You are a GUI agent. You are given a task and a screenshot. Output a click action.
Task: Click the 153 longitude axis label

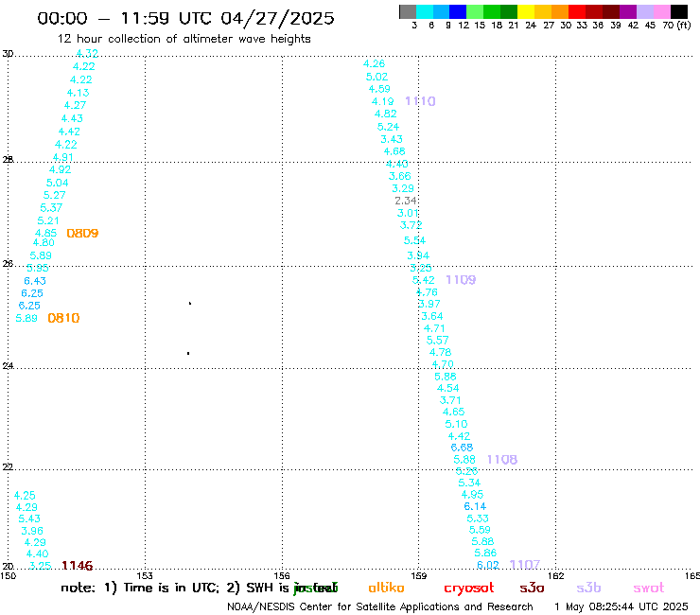pyautogui.click(x=145, y=575)
